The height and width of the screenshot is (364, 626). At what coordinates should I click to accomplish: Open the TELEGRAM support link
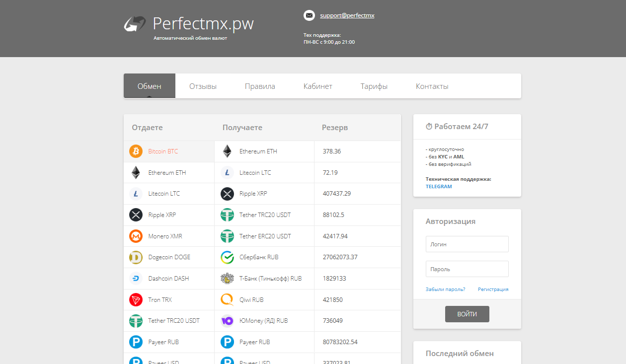(439, 187)
